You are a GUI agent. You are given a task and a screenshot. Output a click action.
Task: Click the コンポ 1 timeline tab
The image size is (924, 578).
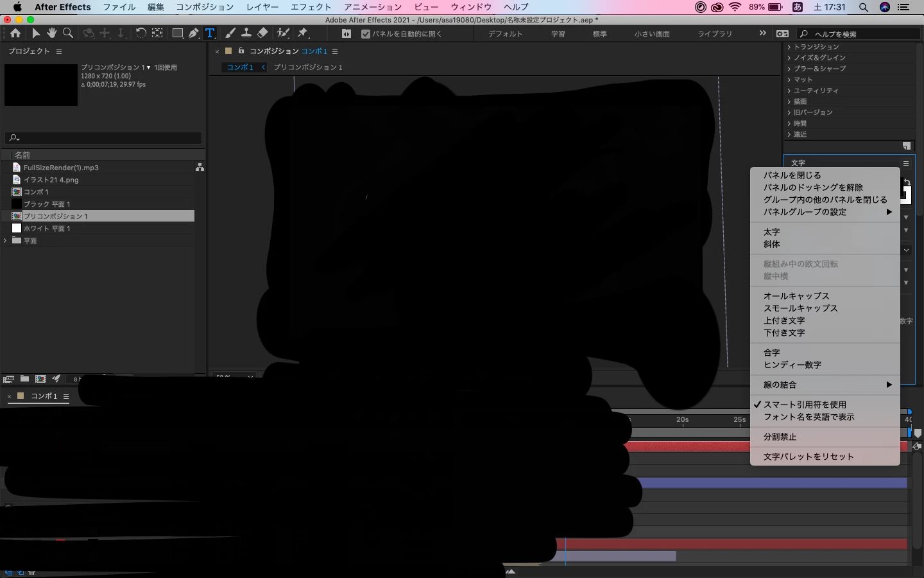click(x=44, y=396)
